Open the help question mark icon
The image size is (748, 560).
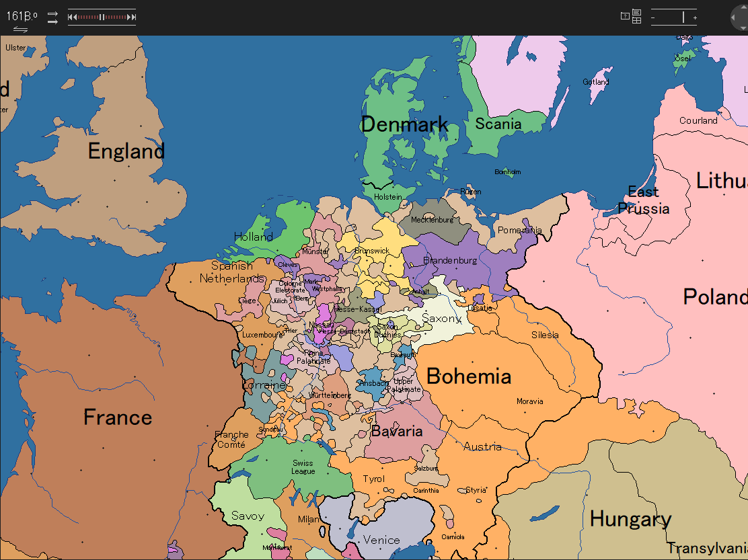click(x=625, y=15)
